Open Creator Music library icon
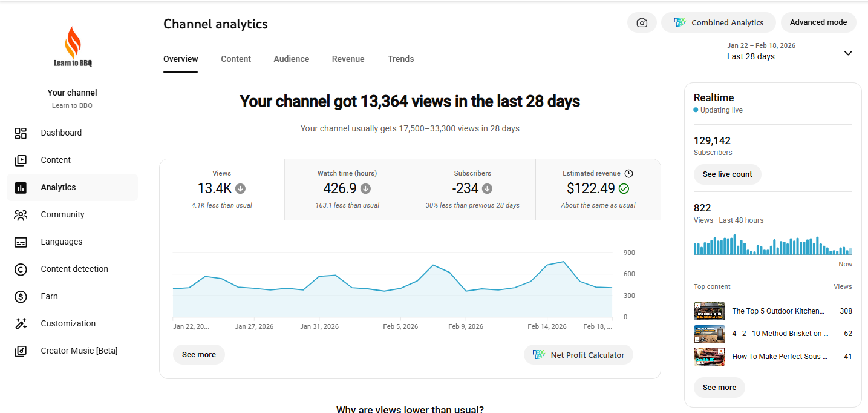This screenshot has width=868, height=413. 21,351
